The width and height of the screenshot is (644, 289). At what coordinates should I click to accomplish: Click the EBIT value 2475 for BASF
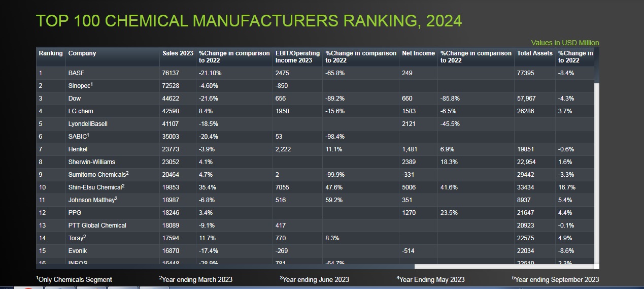point(282,73)
